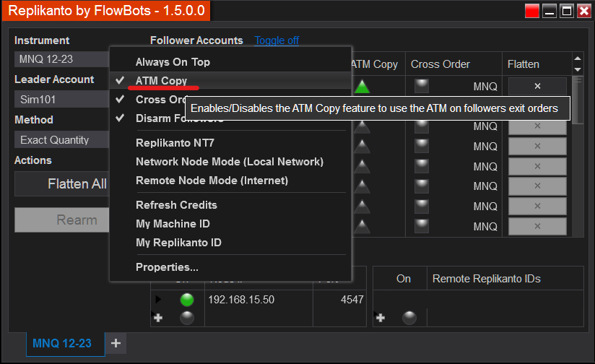Toggle the green ATM Copy triangle

pos(362,87)
